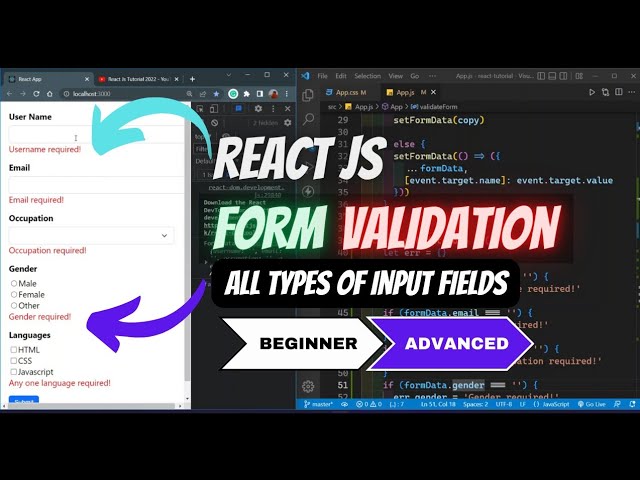Click Go Live in status bar
This screenshot has height=480, width=640.
coord(591,404)
